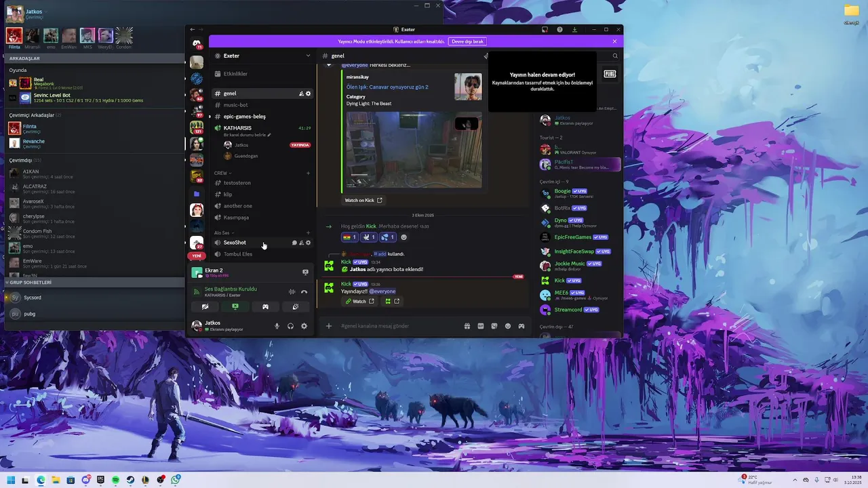The image size is (868, 488).
Task: Open SexoShot channel chat icon
Action: coord(294,243)
